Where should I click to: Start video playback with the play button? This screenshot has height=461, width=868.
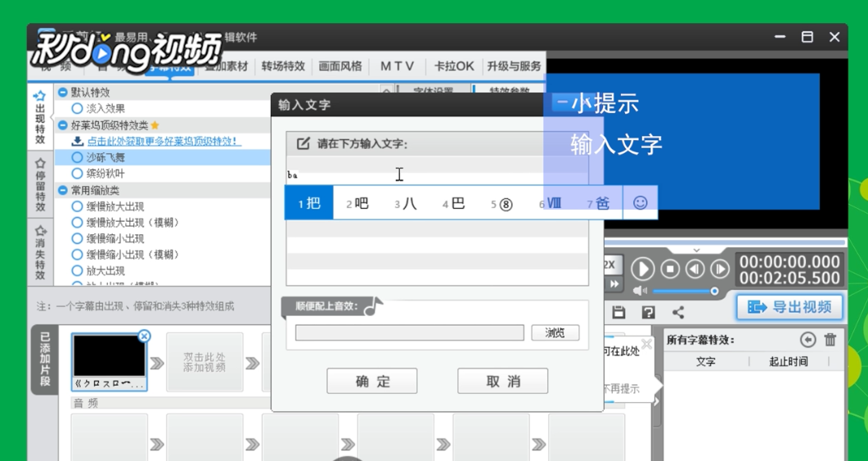(643, 269)
